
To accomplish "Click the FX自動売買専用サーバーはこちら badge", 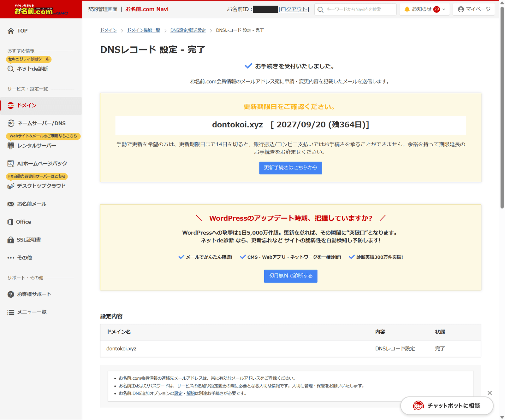I will (x=37, y=176).
